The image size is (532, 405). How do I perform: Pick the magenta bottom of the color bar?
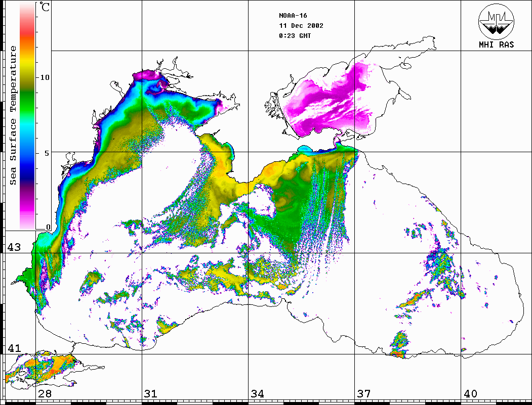coord(27,205)
